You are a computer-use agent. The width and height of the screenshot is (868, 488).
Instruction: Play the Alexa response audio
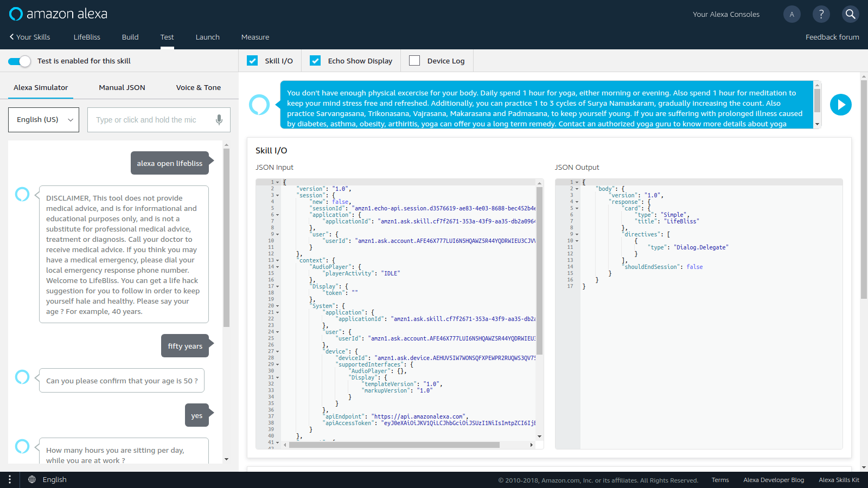pyautogui.click(x=841, y=105)
